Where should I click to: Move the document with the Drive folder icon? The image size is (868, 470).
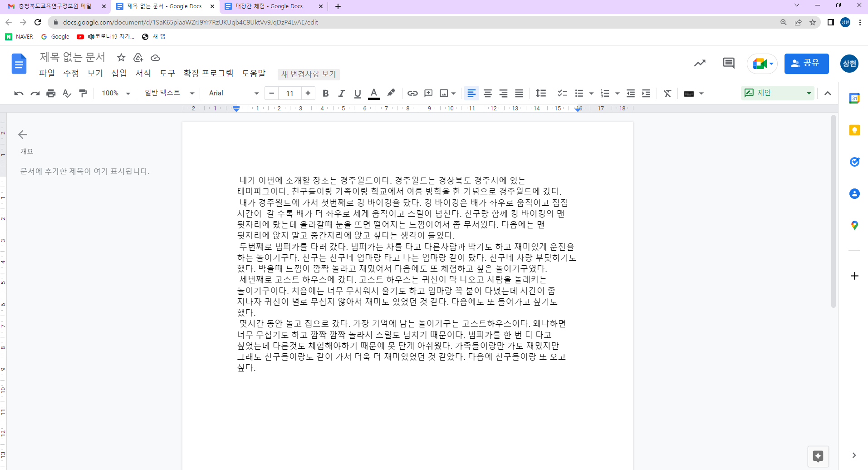[138, 58]
